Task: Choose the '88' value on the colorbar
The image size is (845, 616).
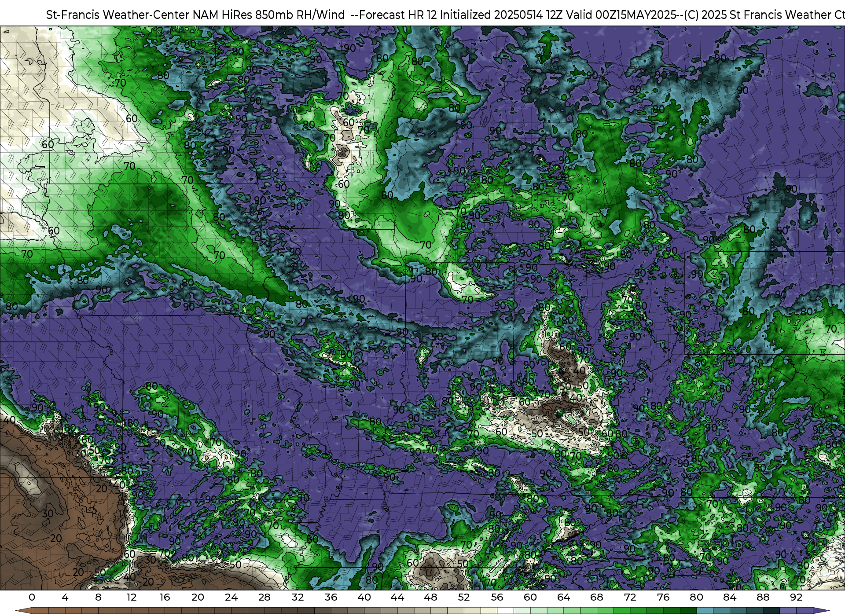Action: [763, 597]
